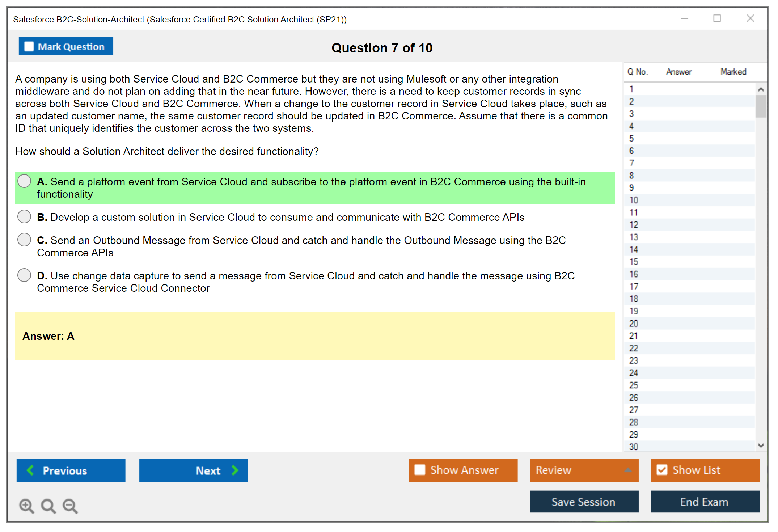Click the green right chevron on Next
778x532 pixels.
235,470
